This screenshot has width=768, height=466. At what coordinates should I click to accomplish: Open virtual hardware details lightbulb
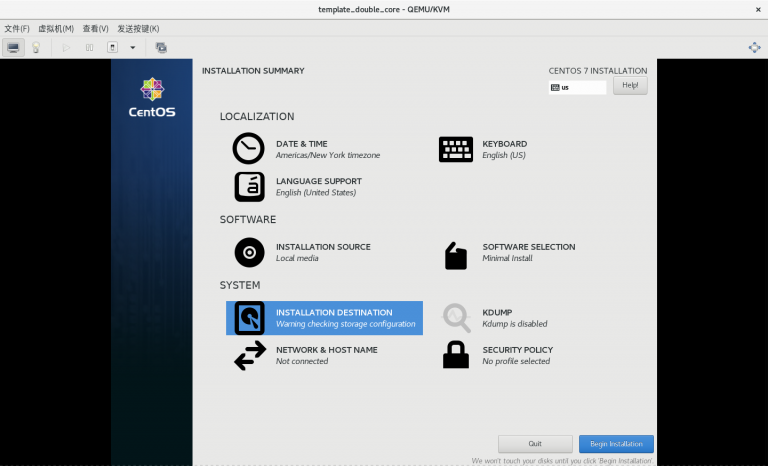36,48
